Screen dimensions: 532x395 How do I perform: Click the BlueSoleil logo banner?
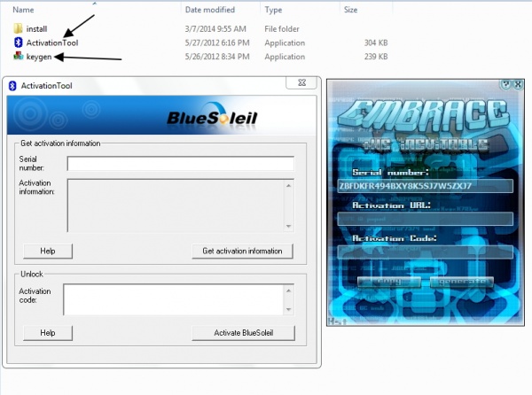162,115
